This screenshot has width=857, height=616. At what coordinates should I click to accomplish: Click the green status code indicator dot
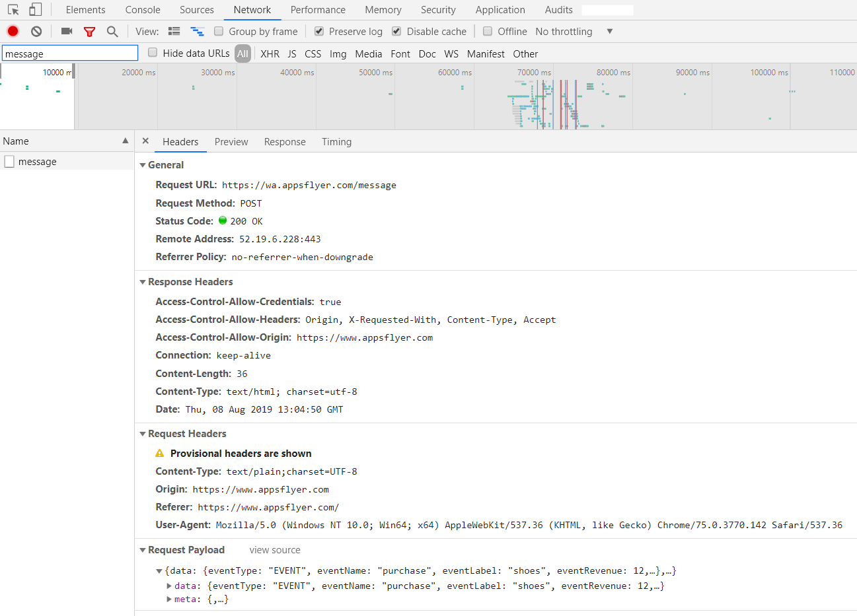point(223,221)
